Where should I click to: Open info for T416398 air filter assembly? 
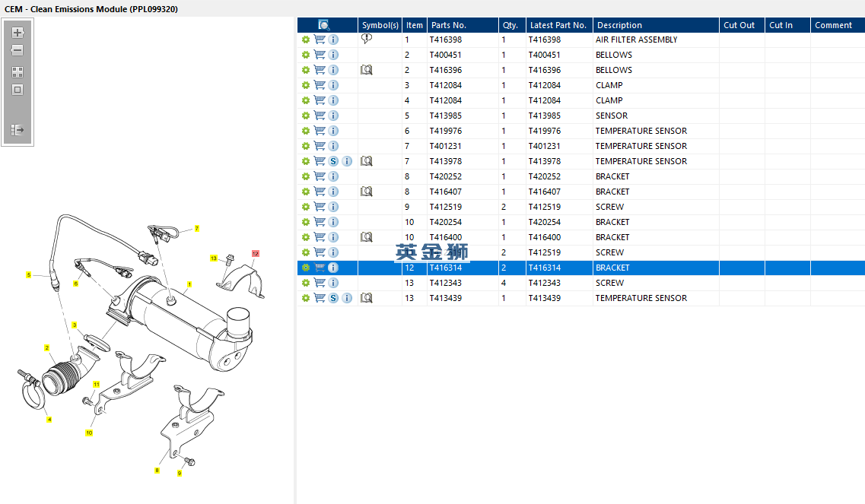point(333,40)
